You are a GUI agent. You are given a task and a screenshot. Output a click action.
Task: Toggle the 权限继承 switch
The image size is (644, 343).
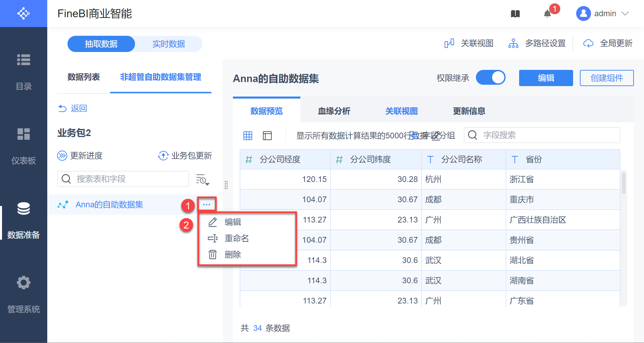[490, 78]
